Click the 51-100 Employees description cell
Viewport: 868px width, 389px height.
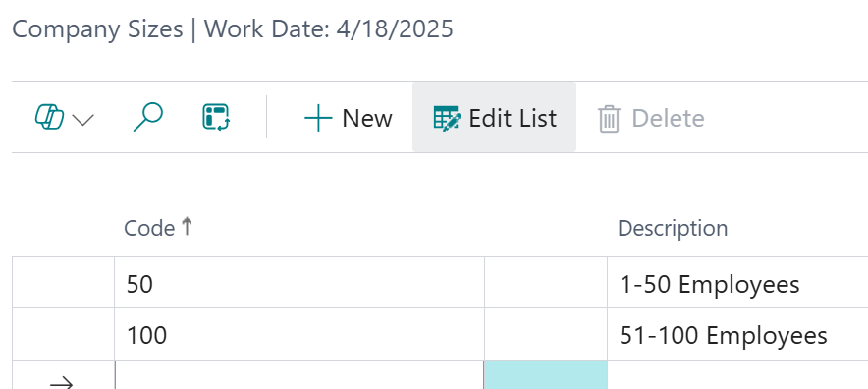click(738, 334)
